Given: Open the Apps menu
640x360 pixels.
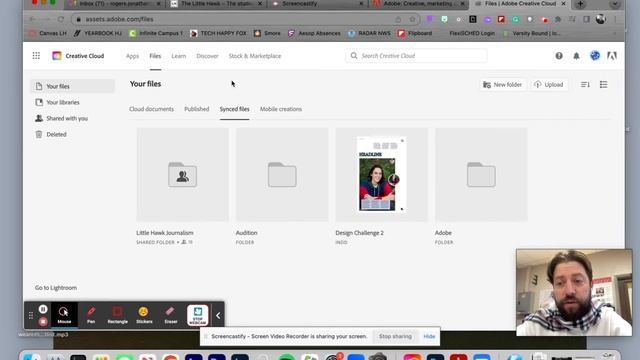Looking at the screenshot, I should (x=132, y=56).
